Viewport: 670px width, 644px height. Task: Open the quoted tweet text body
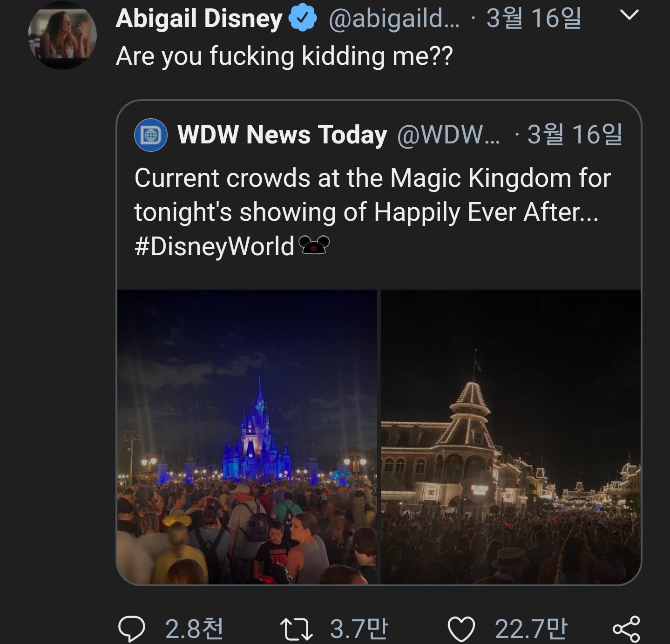point(372,195)
